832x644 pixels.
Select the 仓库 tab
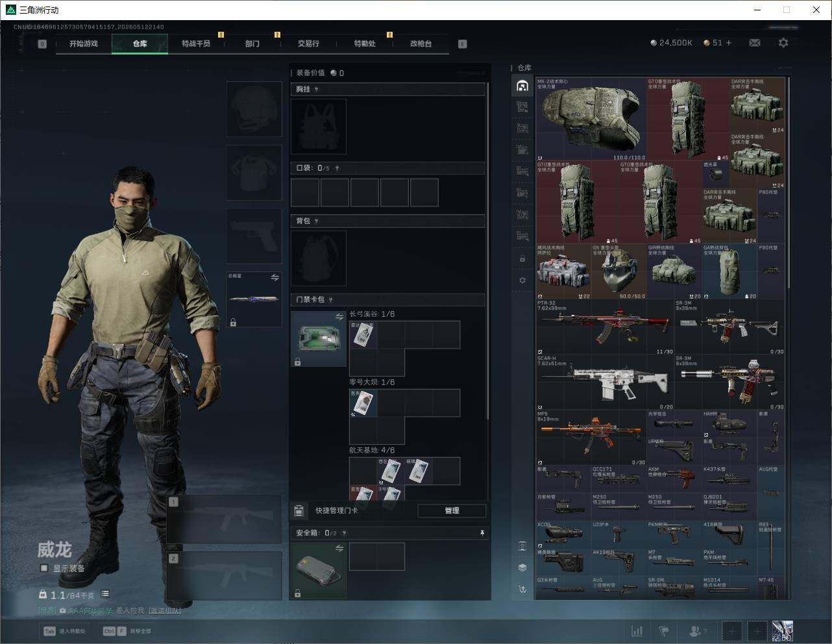[x=140, y=43]
